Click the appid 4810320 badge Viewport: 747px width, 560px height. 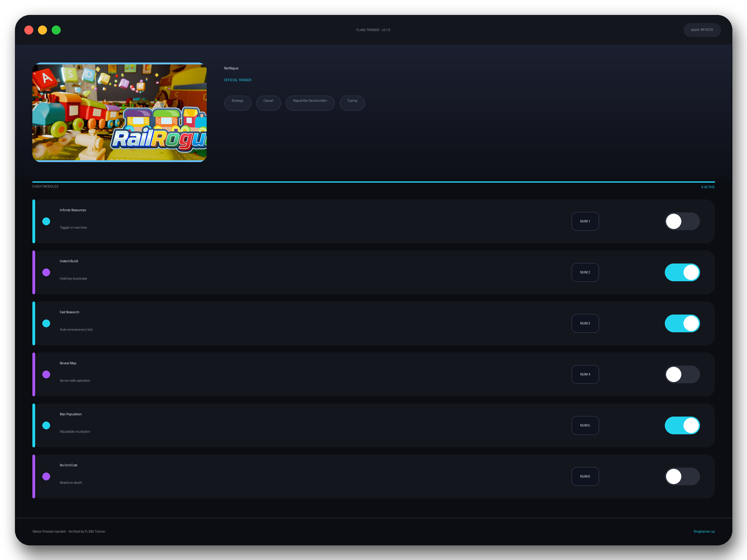(x=702, y=30)
